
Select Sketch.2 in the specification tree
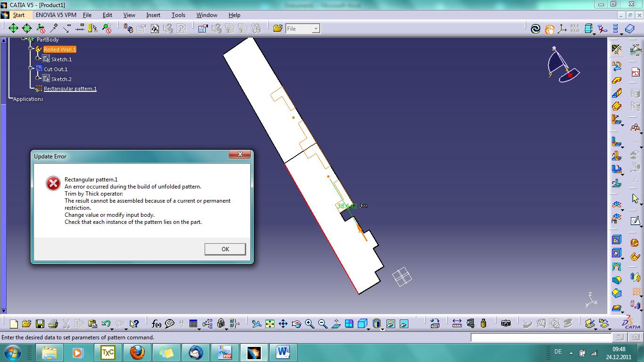[x=62, y=79]
